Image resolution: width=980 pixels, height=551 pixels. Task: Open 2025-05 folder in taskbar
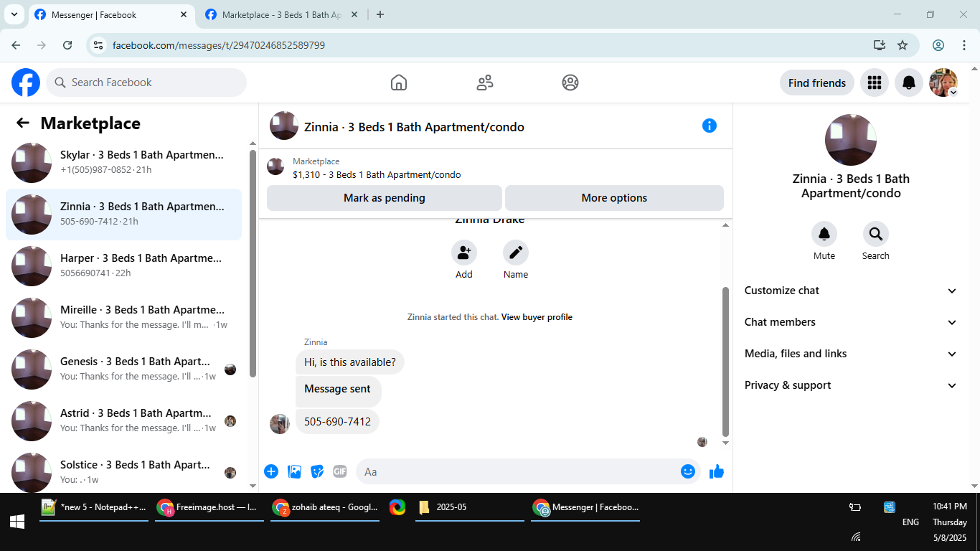point(470,507)
